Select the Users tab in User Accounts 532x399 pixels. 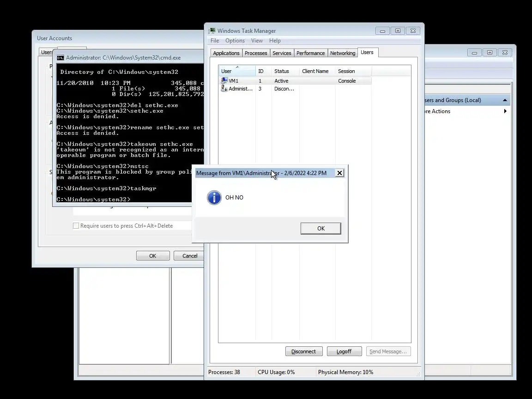(47, 52)
